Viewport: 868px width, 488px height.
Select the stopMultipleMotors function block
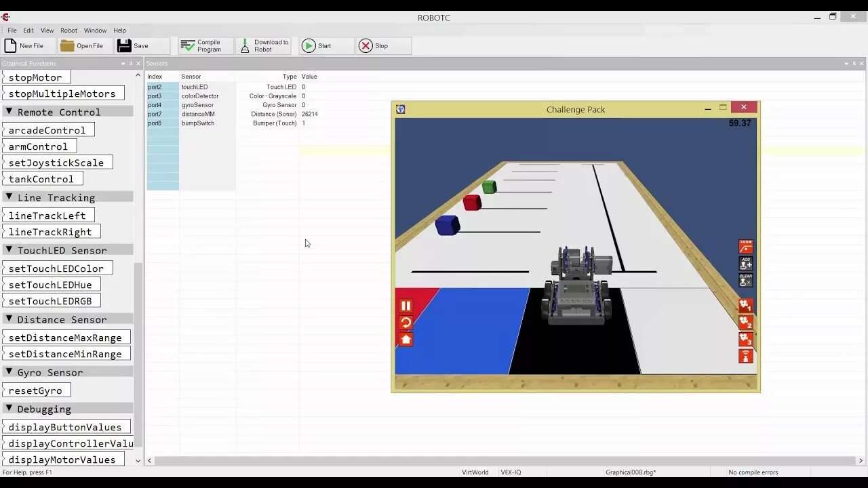[x=62, y=94]
